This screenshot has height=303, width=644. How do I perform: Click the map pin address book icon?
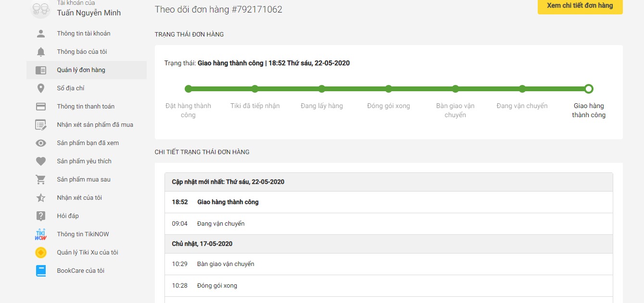41,88
